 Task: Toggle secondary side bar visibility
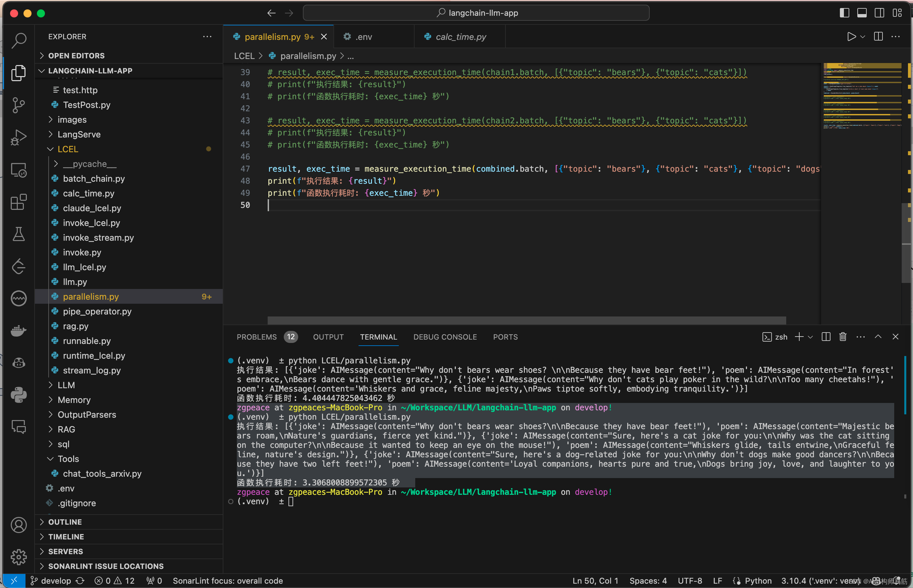[x=880, y=13]
